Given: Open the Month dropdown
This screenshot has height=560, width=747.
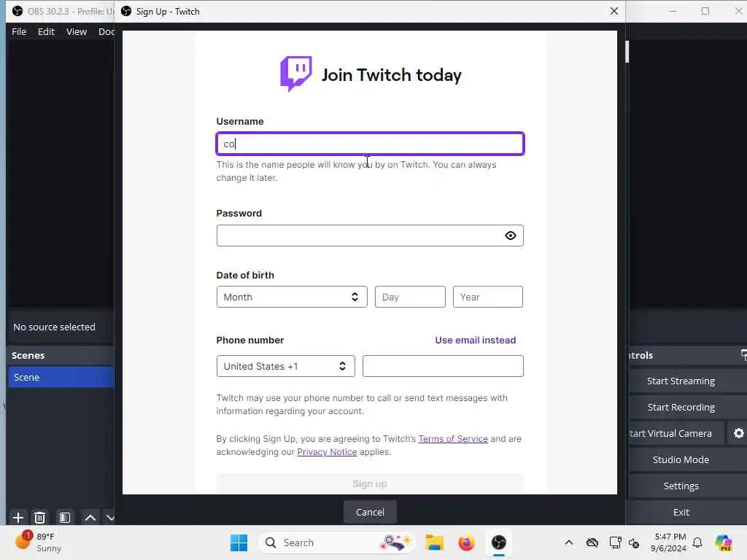Looking at the screenshot, I should pos(292,297).
